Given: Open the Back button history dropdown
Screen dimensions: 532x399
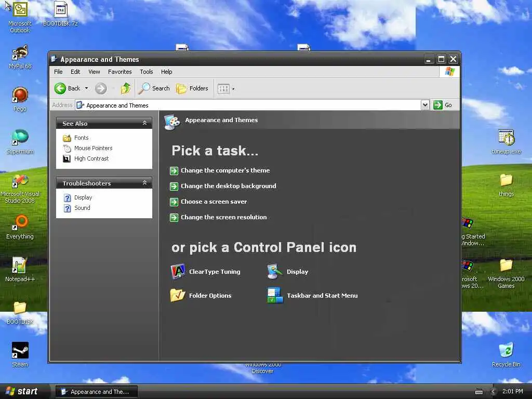Looking at the screenshot, I should click(87, 88).
